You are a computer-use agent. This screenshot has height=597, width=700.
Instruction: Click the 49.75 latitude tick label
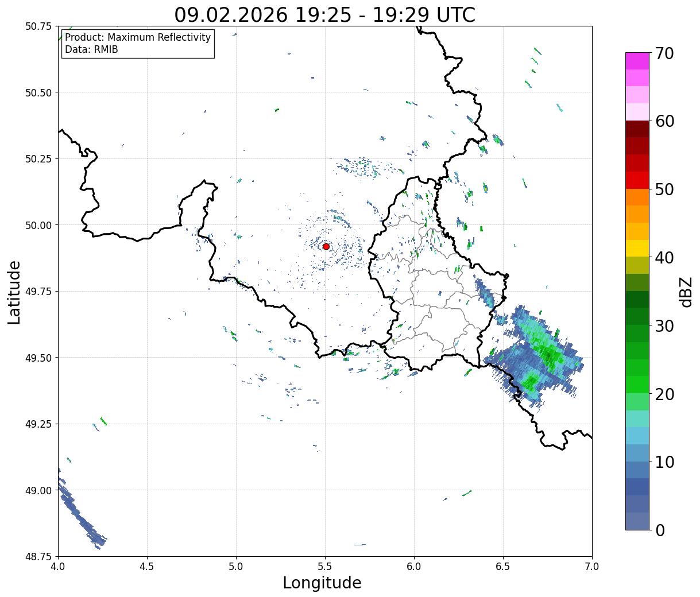(x=38, y=292)
